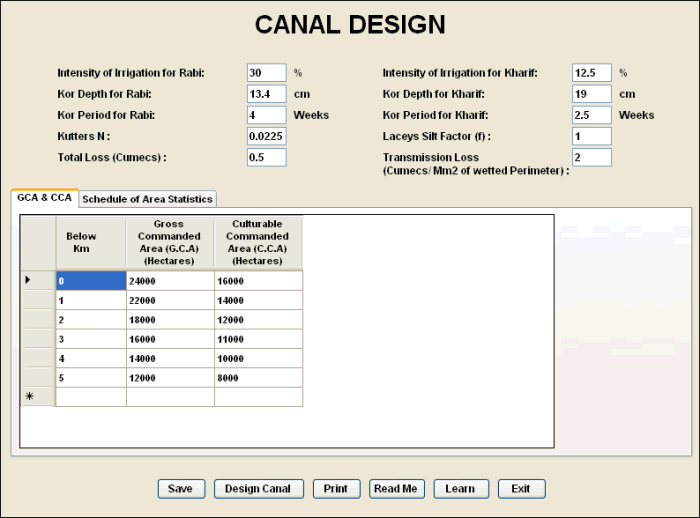The image size is (700, 518).
Task: Select the Total Loss (Cumecs) field
Action: click(266, 157)
